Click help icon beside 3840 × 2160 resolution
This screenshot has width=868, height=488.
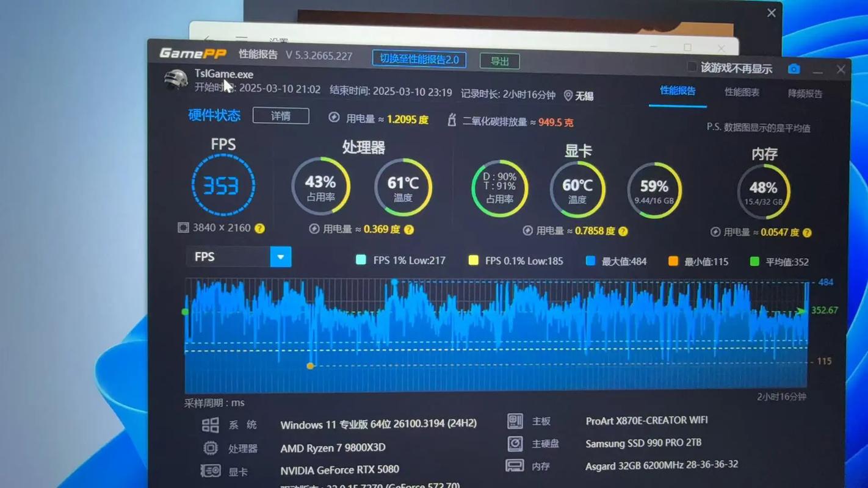(x=259, y=228)
